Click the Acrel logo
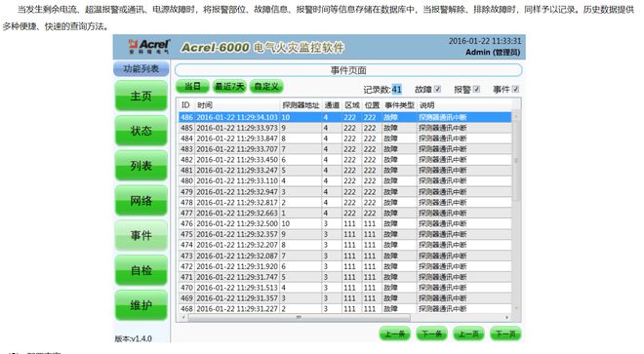 [x=148, y=47]
